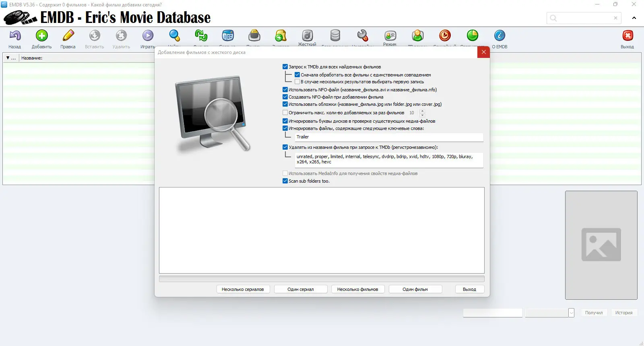Increase the max films count spinner

[x=422, y=111]
